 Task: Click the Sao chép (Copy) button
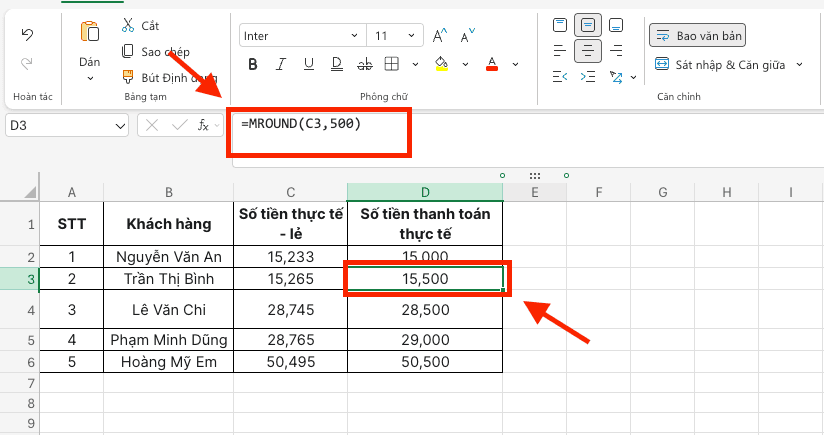coord(156,51)
